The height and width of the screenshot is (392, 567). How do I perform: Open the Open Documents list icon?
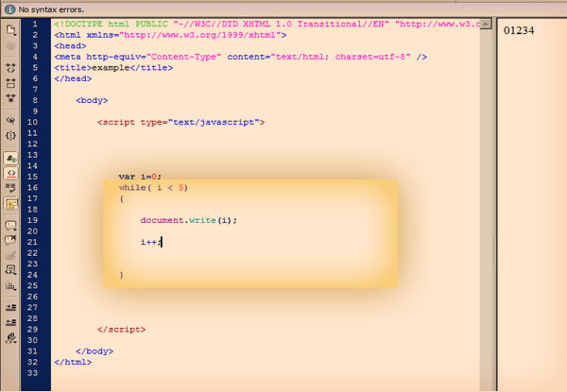click(10, 29)
